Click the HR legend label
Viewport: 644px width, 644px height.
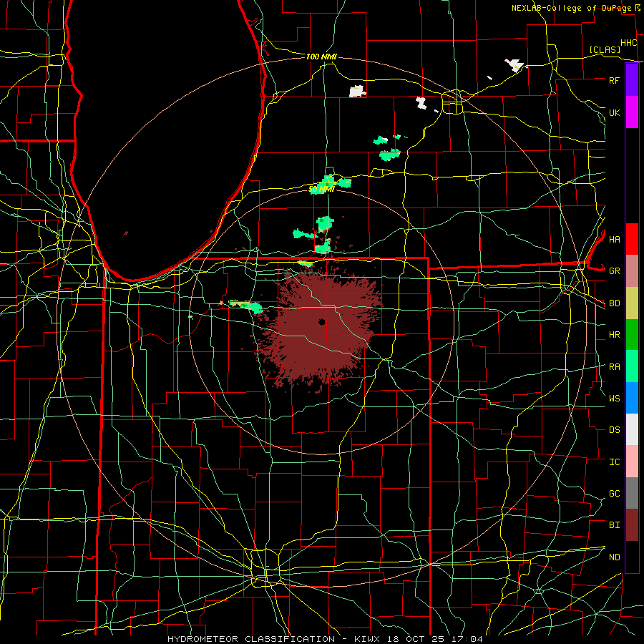(x=614, y=335)
